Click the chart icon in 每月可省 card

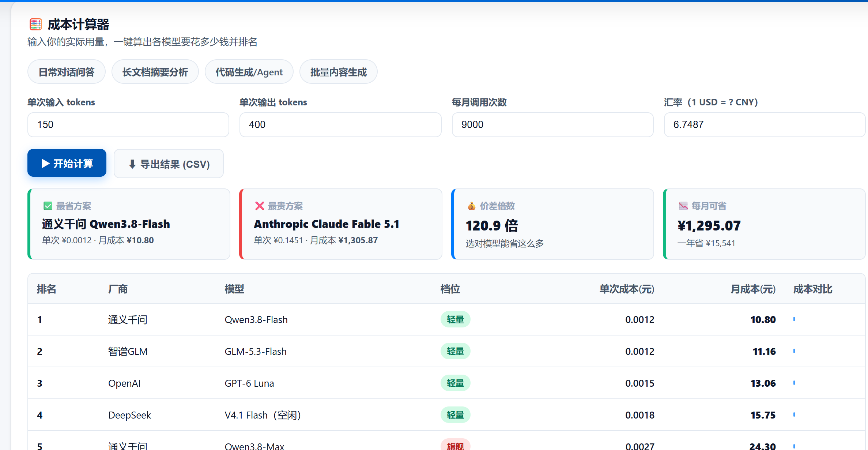(683, 206)
